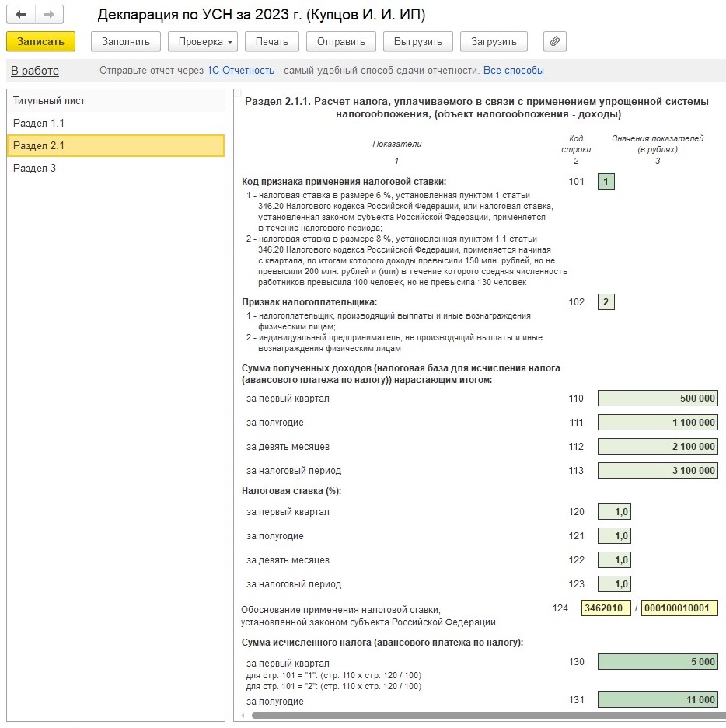Screen dimensions: 726x728
Task: Click the Заполнить button
Action: [126, 41]
